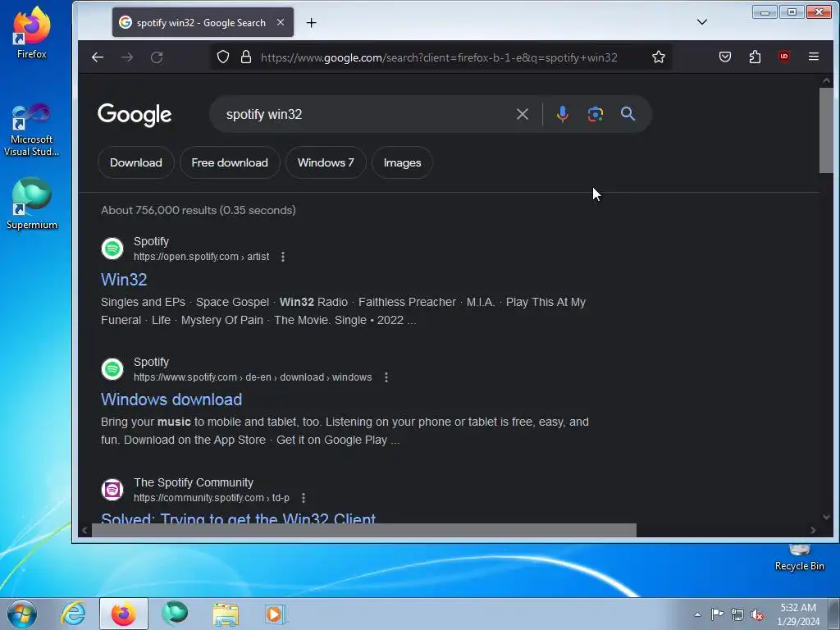The image size is (840, 630).
Task: Click the Google logo
Action: click(x=135, y=115)
